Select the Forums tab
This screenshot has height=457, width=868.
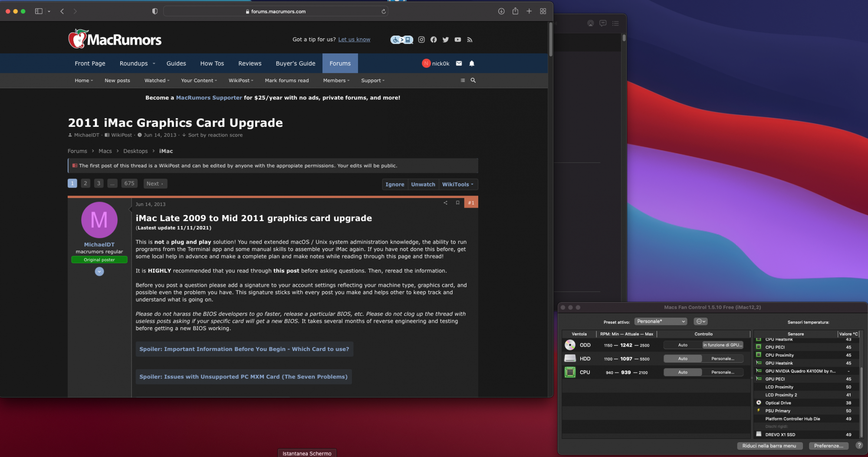click(340, 63)
